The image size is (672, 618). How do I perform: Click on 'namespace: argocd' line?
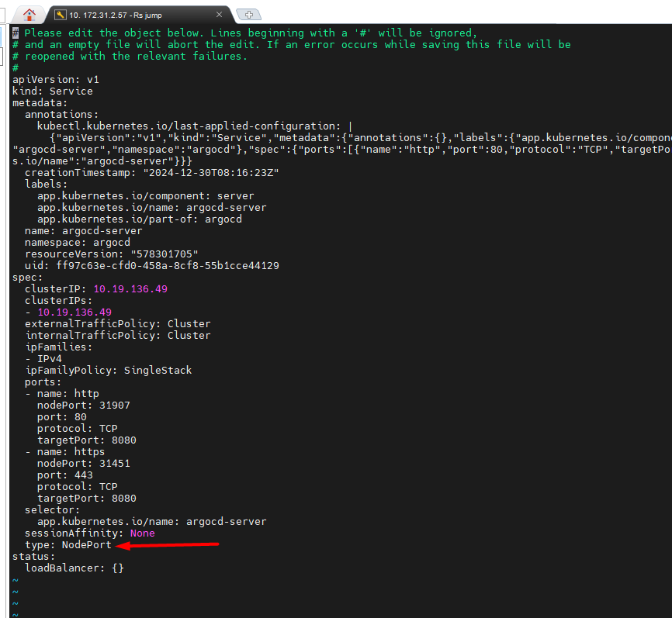tap(77, 243)
